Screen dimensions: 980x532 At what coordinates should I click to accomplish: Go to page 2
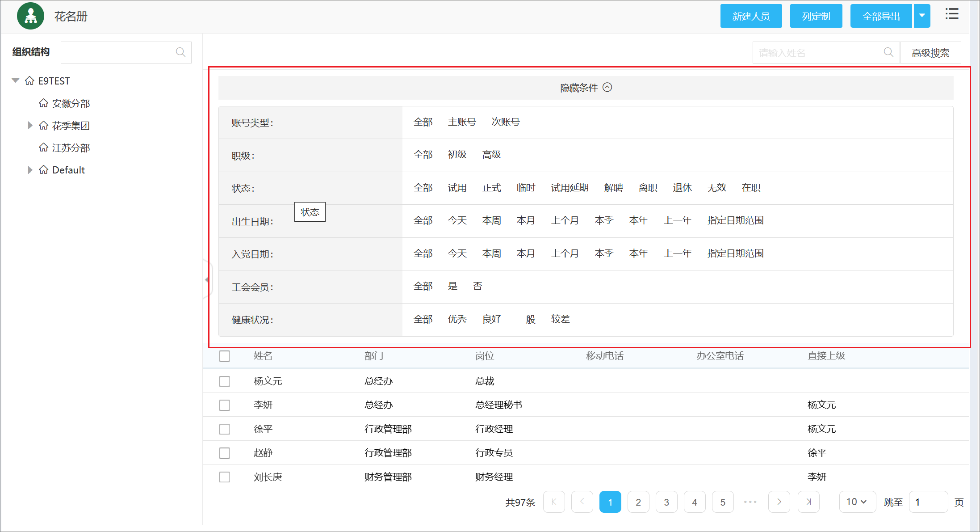638,502
